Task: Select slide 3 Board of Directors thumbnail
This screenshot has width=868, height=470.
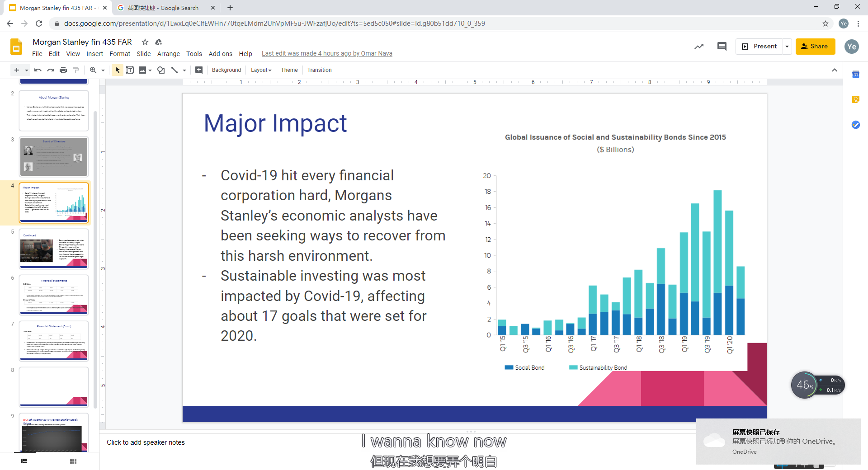Action: click(54, 157)
